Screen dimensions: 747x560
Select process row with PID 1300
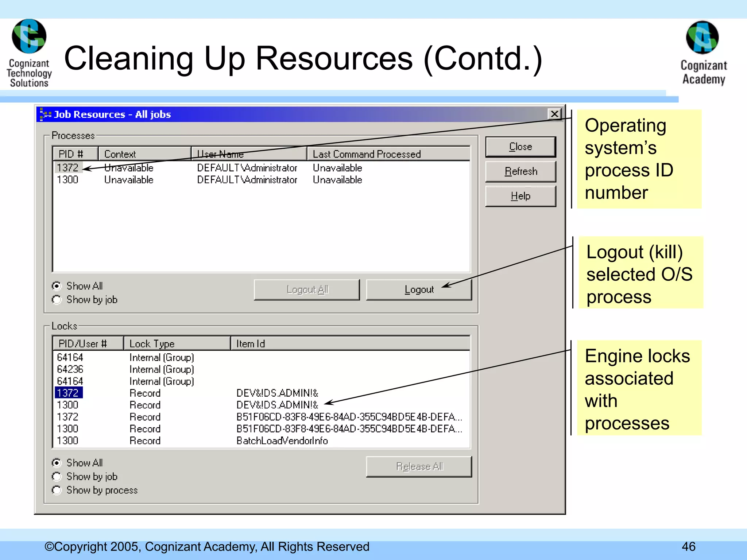[x=68, y=180]
